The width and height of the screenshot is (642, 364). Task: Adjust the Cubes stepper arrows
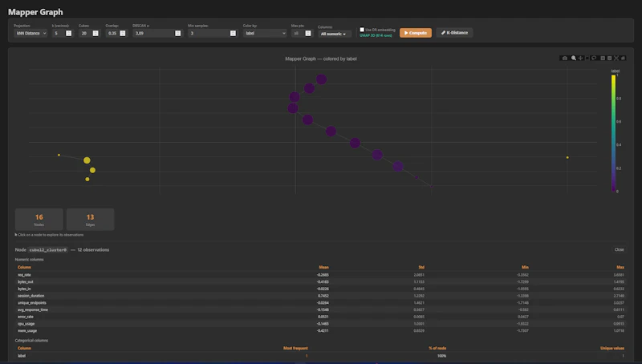tap(95, 33)
